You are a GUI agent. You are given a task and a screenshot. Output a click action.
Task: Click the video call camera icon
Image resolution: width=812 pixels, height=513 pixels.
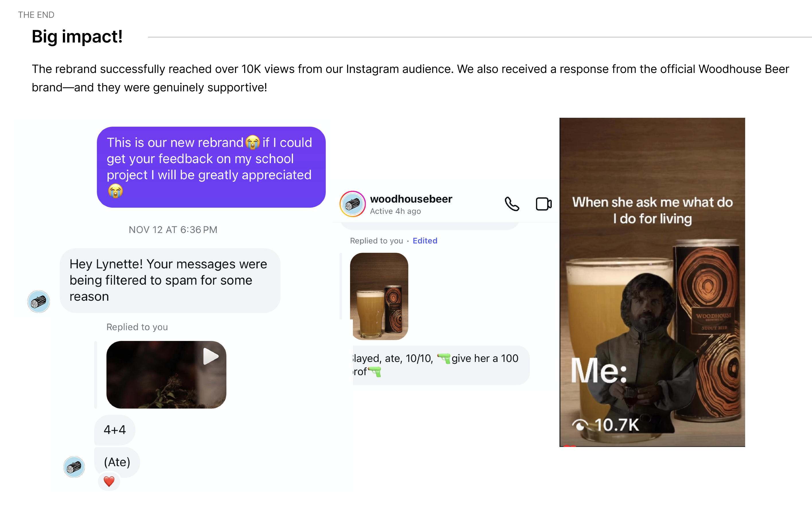tap(544, 204)
